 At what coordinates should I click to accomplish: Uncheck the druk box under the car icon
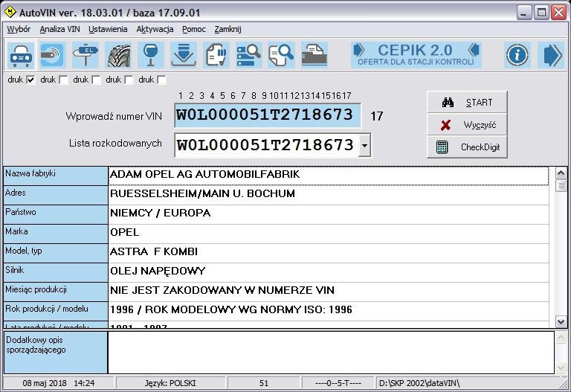(x=31, y=80)
